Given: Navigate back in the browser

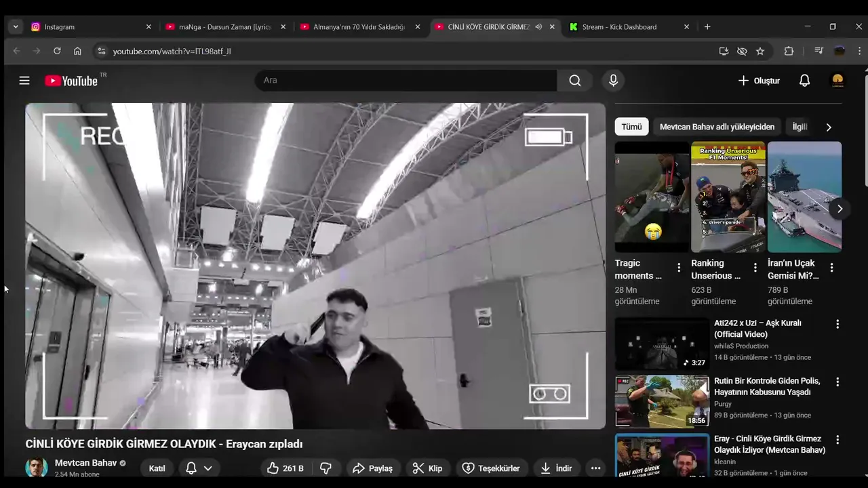Looking at the screenshot, I should point(16,51).
